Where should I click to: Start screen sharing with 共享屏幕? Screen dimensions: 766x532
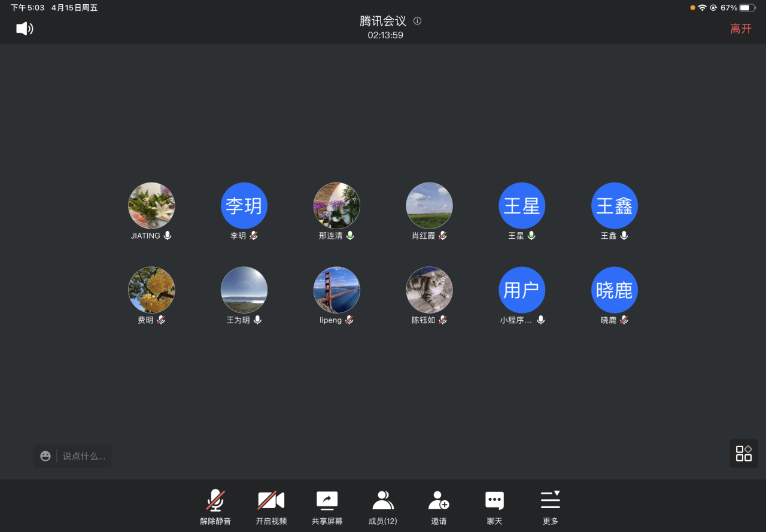(x=327, y=506)
